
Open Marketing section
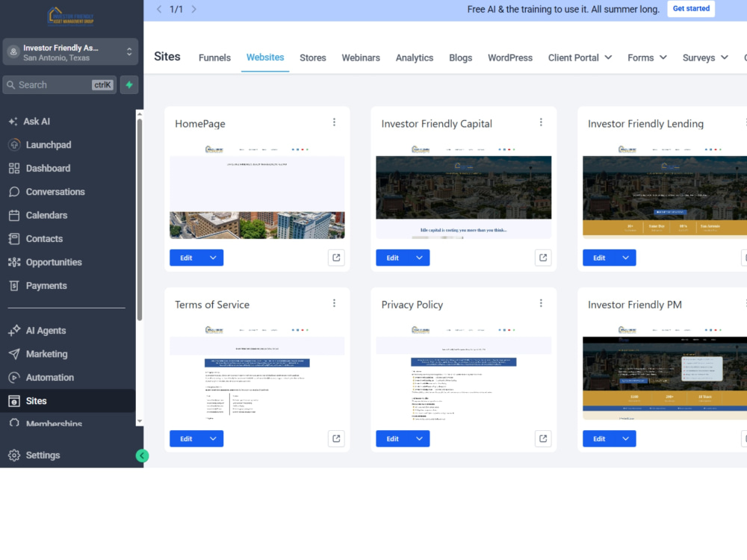coord(38,354)
